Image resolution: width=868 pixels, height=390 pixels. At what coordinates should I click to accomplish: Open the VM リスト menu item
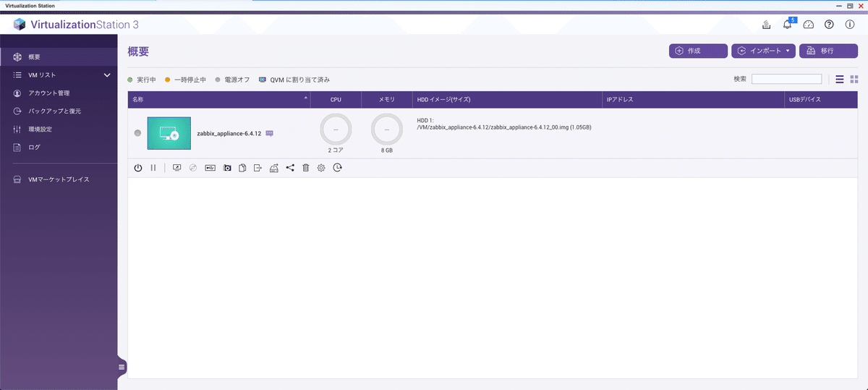click(59, 75)
